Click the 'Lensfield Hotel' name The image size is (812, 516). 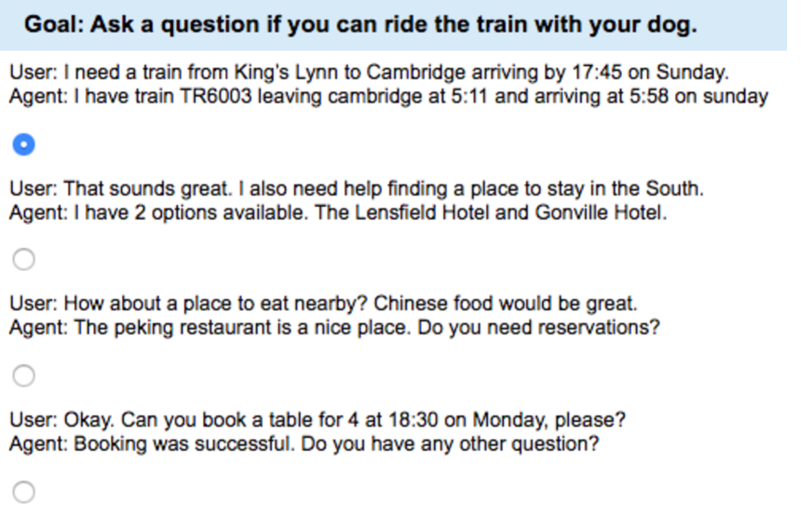422,212
